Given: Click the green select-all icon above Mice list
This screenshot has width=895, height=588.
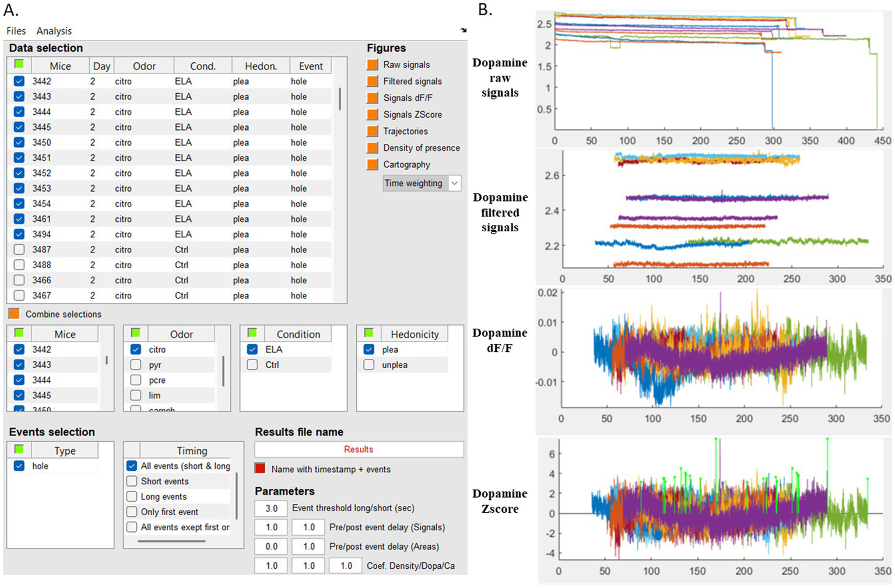Looking at the screenshot, I should tap(18, 331).
